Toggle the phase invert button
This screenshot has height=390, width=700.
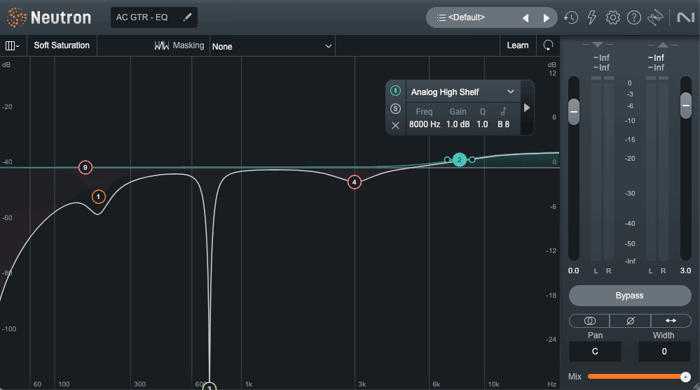point(630,321)
